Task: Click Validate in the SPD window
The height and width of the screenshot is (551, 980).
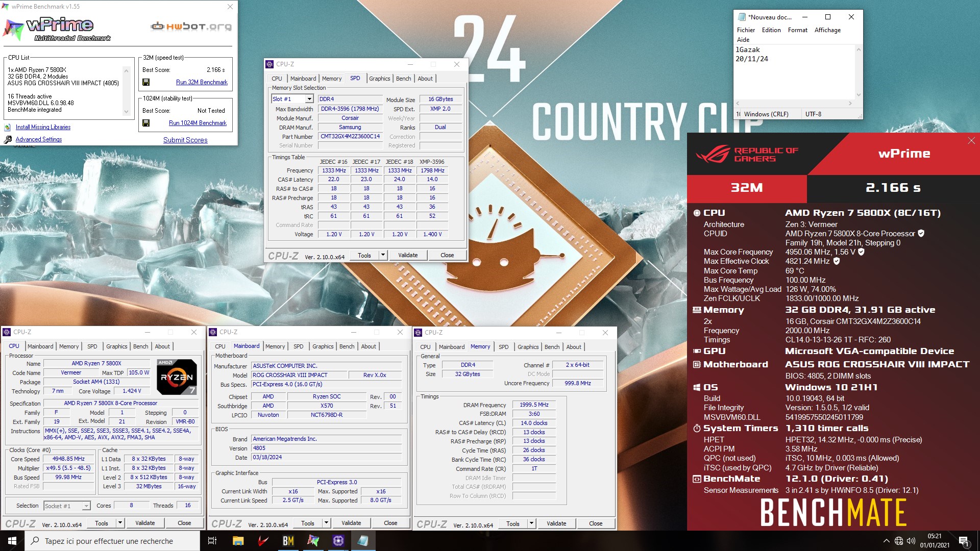Action: tap(408, 255)
